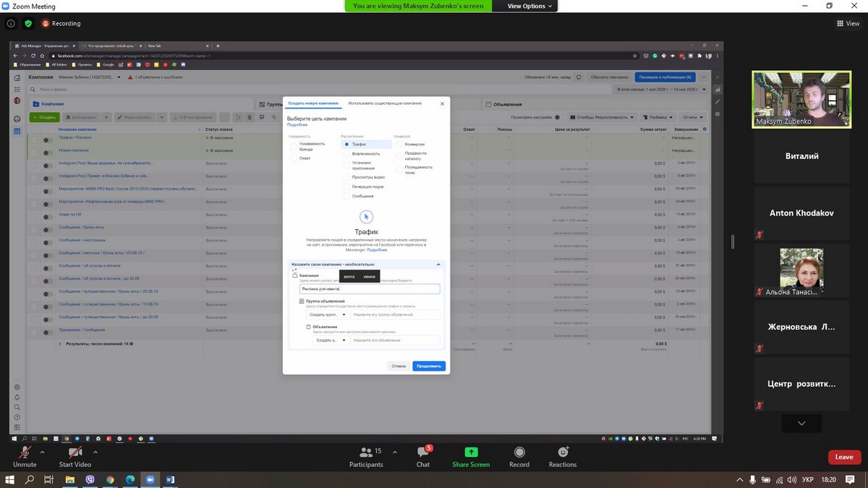Expand the arrow beside Participants
Viewport: 868px width, 488px height.
click(394, 452)
